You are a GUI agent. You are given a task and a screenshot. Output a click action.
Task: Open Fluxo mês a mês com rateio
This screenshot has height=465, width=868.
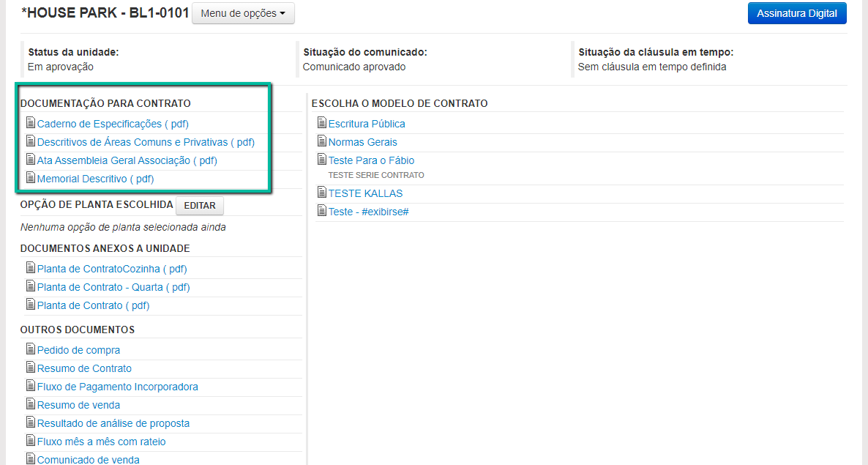point(101,442)
